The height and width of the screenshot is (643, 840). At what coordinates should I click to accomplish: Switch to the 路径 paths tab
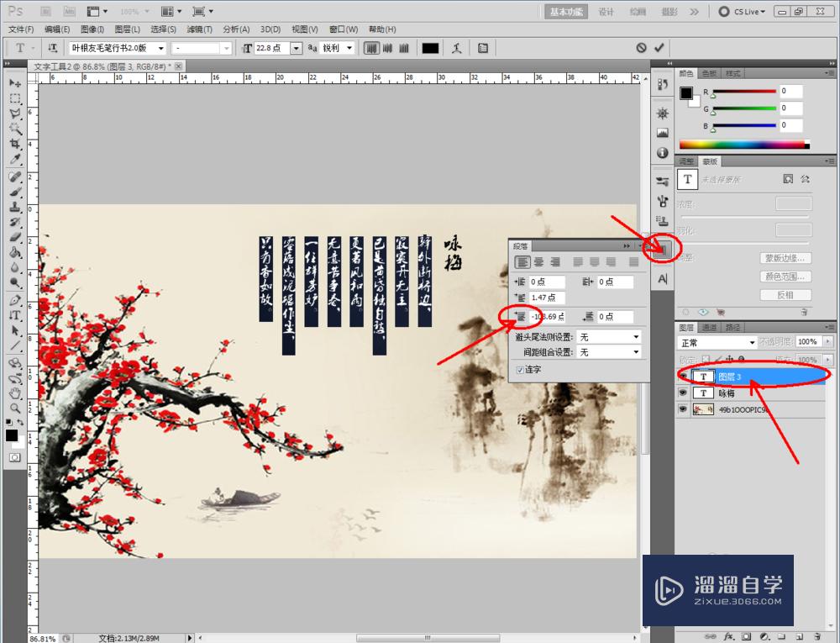pyautogui.click(x=732, y=328)
